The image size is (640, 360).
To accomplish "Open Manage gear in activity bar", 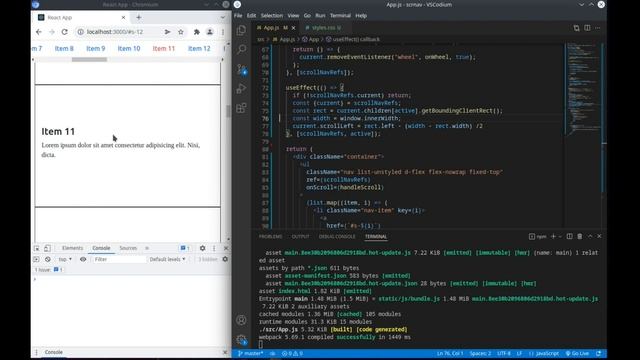I will (x=241, y=340).
